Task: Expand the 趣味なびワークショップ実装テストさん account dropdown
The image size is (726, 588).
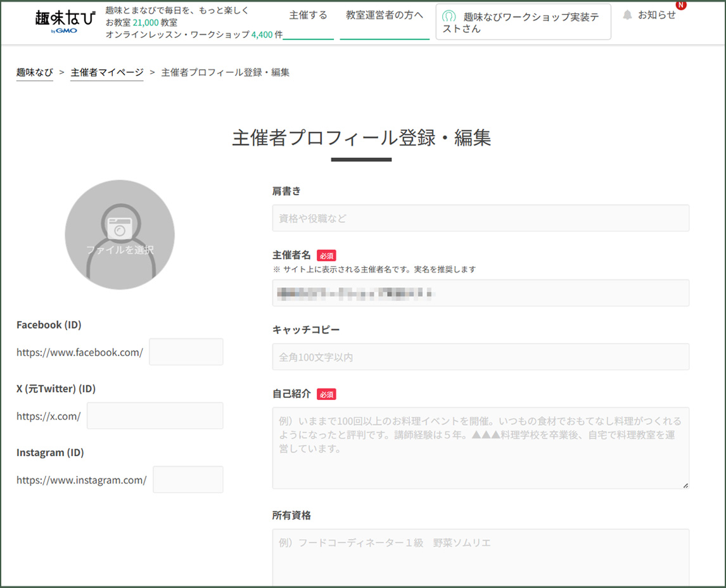Action: [x=523, y=23]
